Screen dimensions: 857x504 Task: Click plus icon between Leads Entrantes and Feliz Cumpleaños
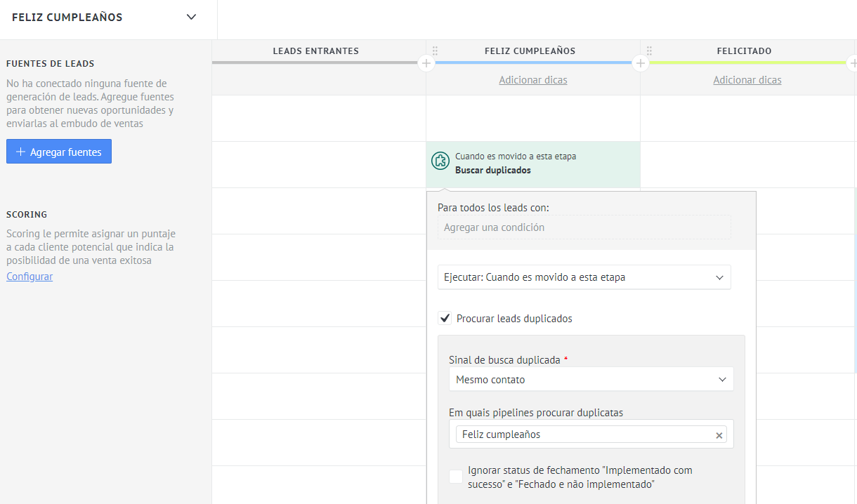pos(426,63)
